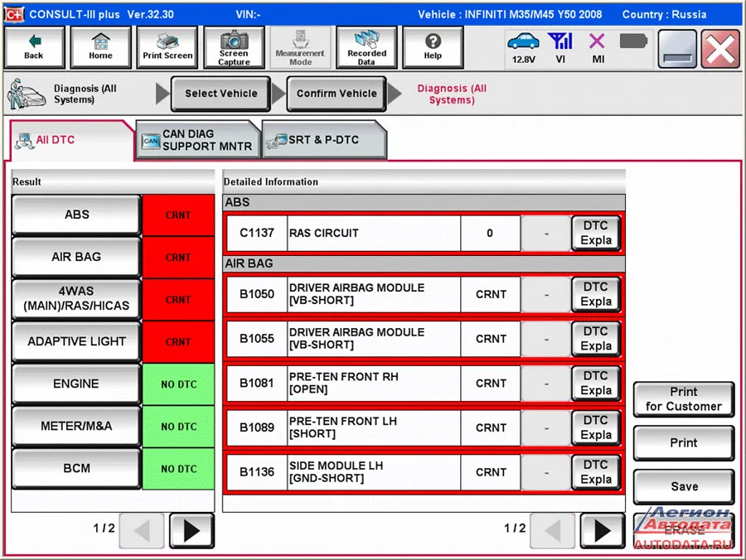Screen dimensions: 746x560
Task: Go to next Detailed Information page
Action: 603,530
